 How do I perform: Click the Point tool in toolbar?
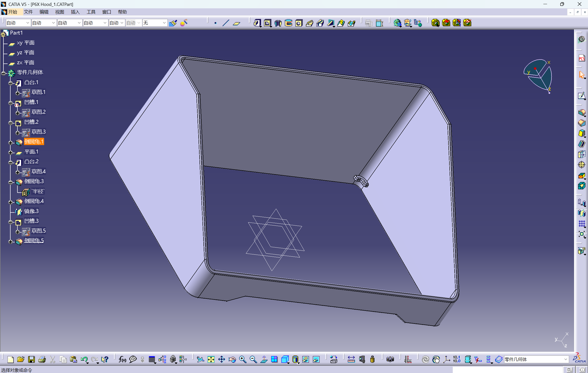point(215,23)
